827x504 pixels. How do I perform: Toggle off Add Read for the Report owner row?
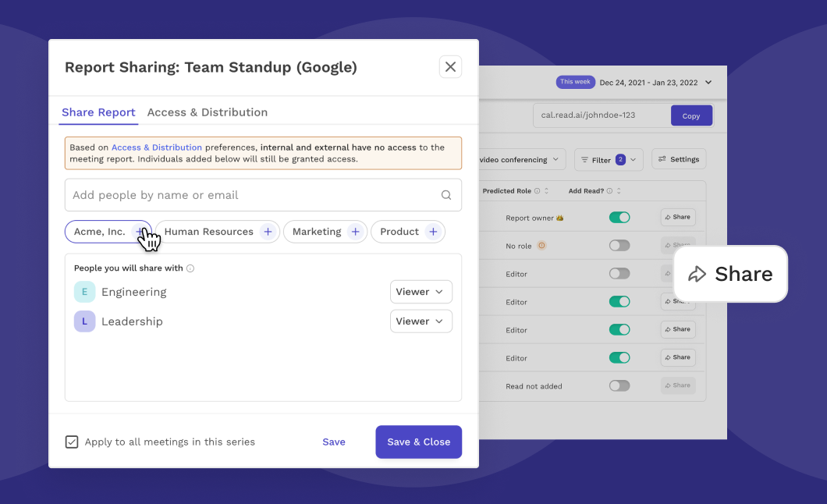click(x=619, y=217)
